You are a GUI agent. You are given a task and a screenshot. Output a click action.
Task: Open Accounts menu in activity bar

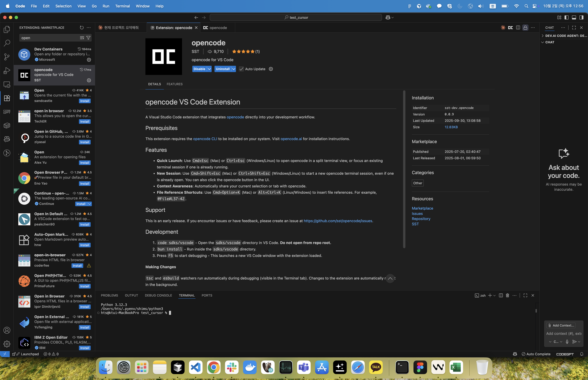(7, 330)
